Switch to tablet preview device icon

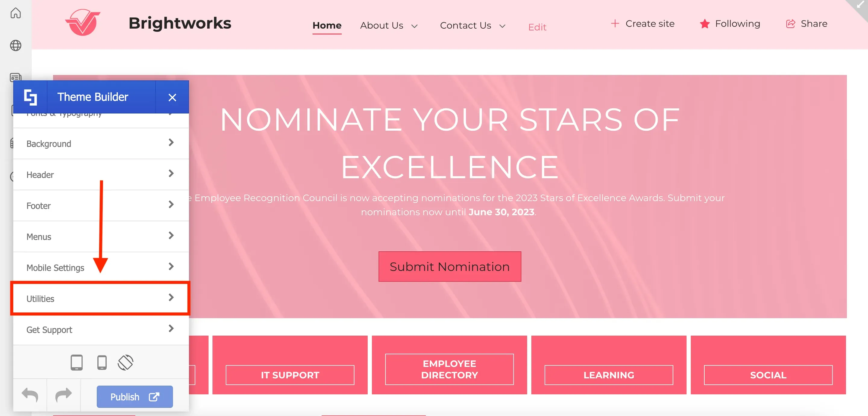77,362
